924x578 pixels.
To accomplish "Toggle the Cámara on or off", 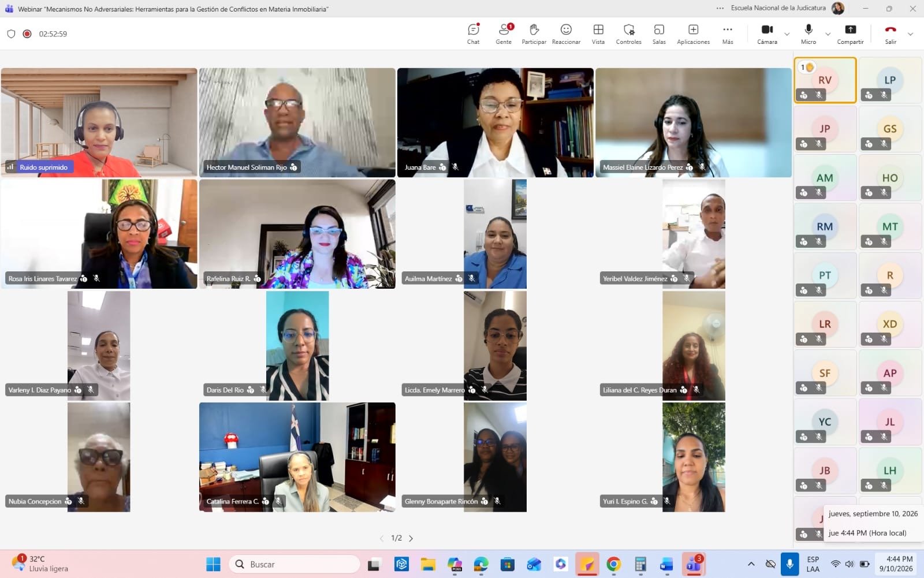I will [767, 34].
